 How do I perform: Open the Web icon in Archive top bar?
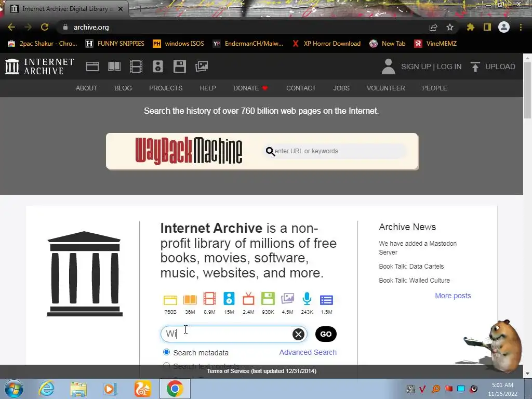tap(92, 66)
